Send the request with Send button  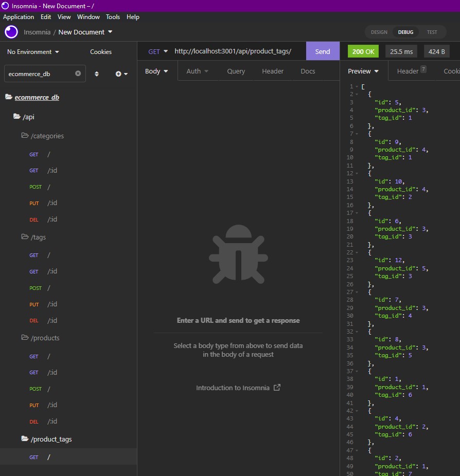click(x=323, y=51)
